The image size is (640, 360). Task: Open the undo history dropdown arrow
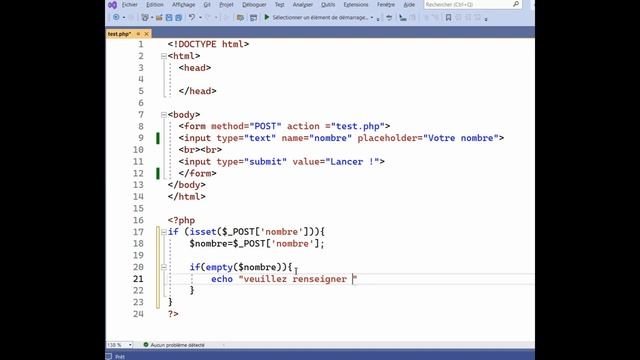coord(200,18)
